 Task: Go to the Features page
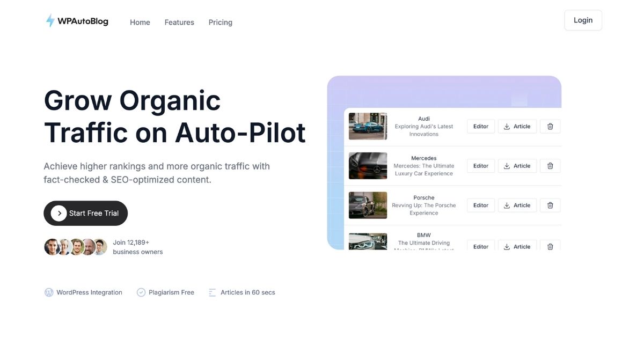179,22
